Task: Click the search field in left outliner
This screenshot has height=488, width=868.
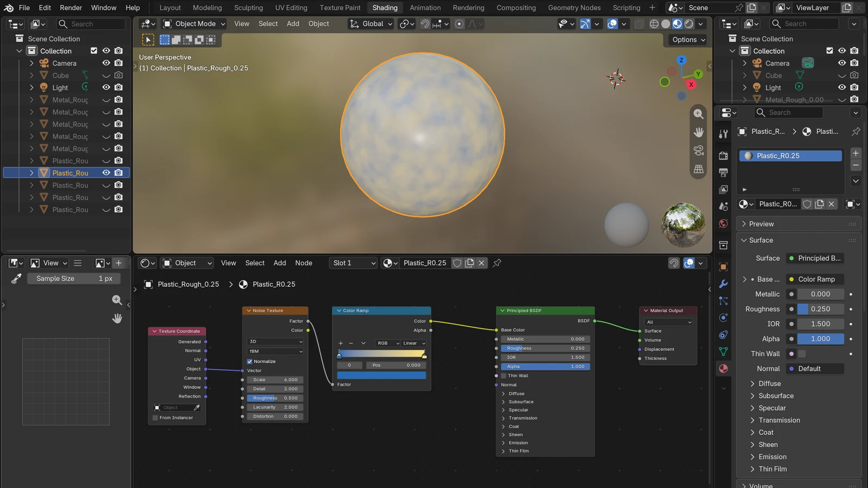Action: coord(91,24)
